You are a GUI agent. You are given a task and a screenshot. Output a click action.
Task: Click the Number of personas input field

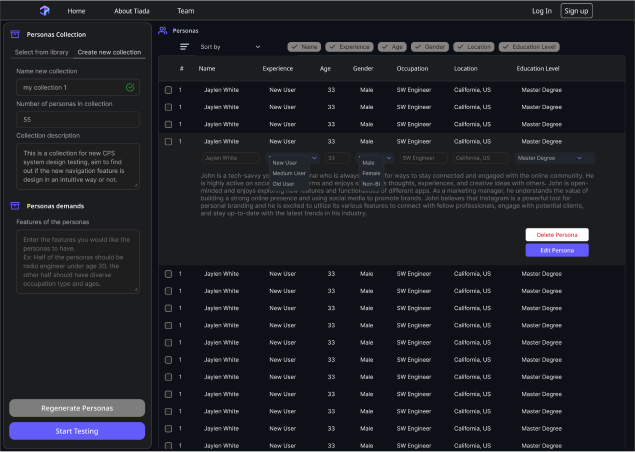pyautogui.click(x=77, y=119)
